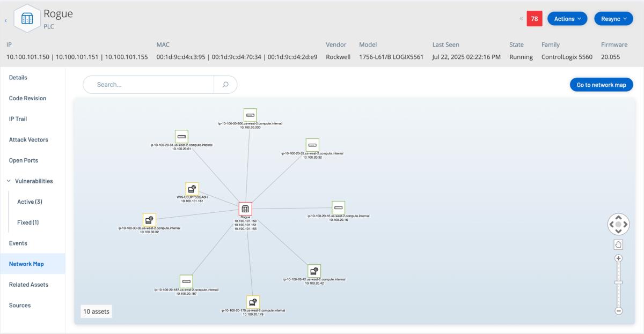Go back using the left chevron
The height and width of the screenshot is (334, 644).
6,20
